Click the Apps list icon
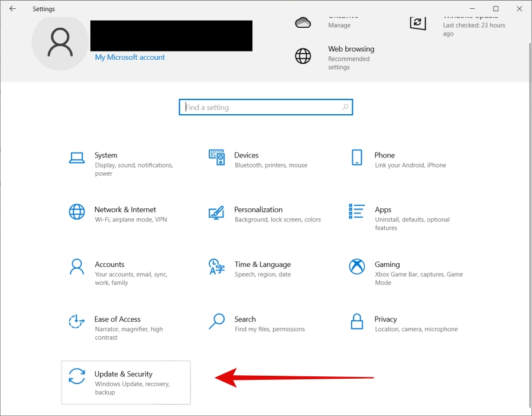This screenshot has width=532, height=416. pos(357,211)
